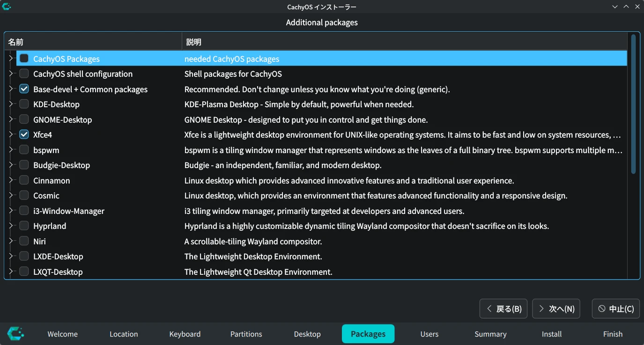Image resolution: width=644 pixels, height=345 pixels.
Task: Click the keep-above arrow in title bar
Action: point(626,7)
